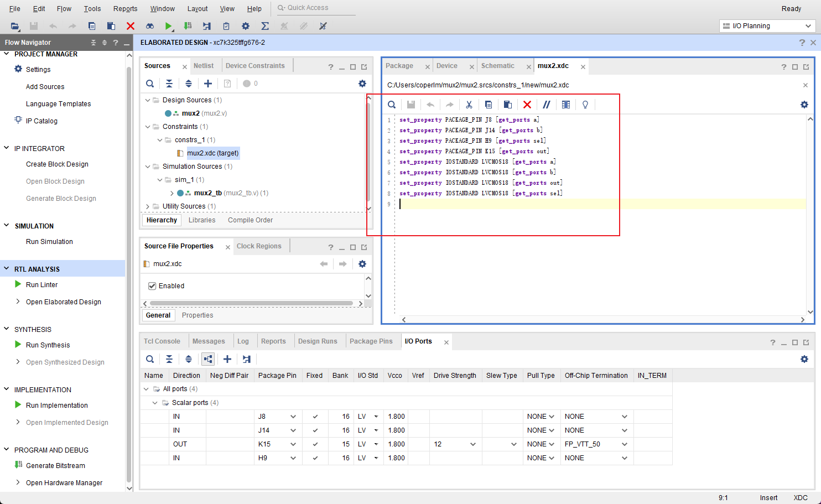Screen dimensions: 821x504
Task: Click Run Simulation link
Action: coord(49,242)
